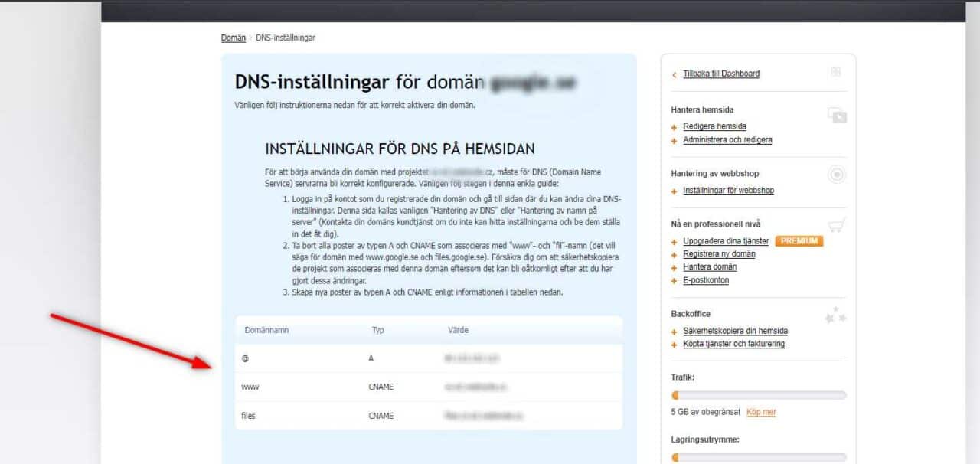Click the plus icon next to Säkerhetskopiera din hemsida
The height and width of the screenshot is (464, 980).
pyautogui.click(x=675, y=331)
